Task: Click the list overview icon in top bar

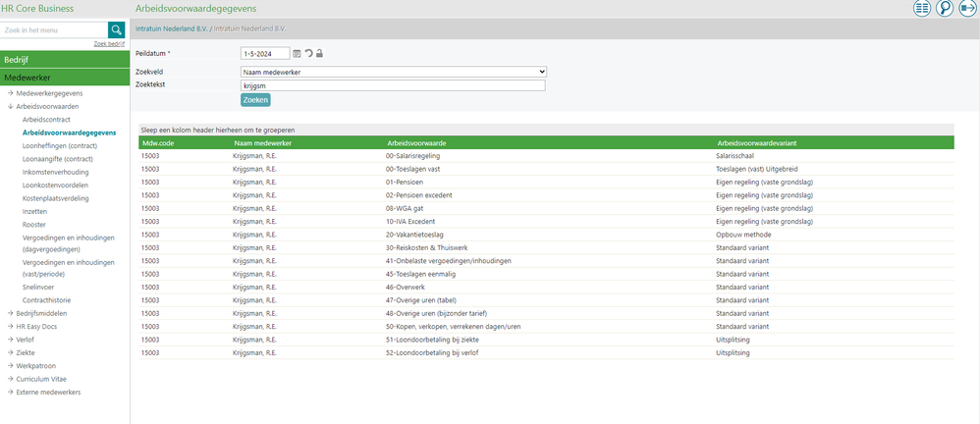Action: [x=922, y=8]
